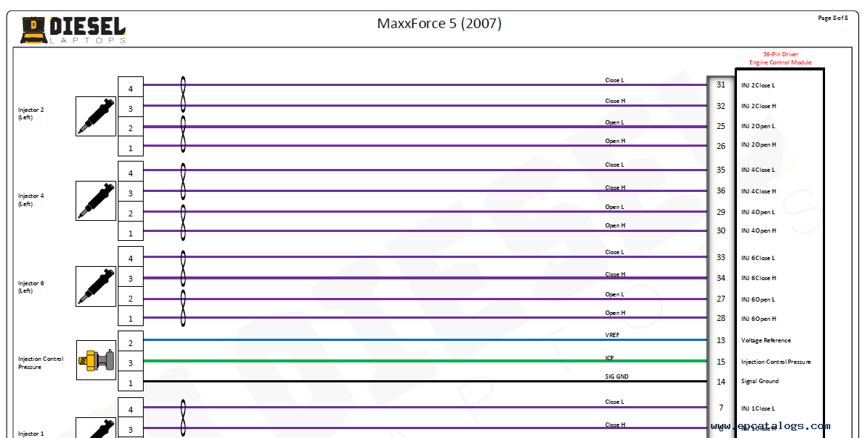Screen dimensions: 868x438
Task: Select ECM pin number 32
Action: click(x=721, y=106)
